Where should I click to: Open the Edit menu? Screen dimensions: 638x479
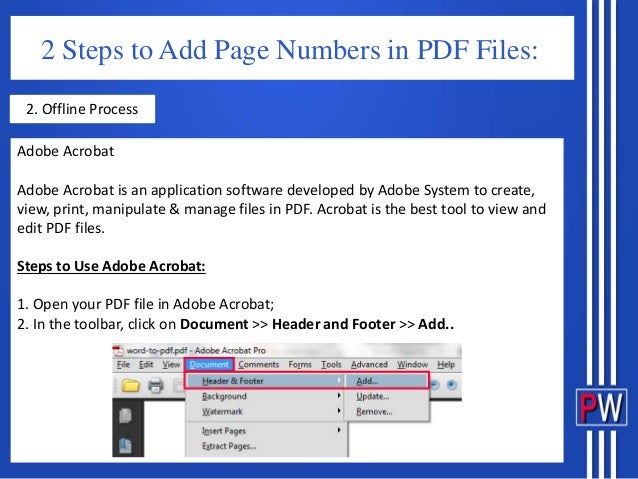pyautogui.click(x=146, y=364)
